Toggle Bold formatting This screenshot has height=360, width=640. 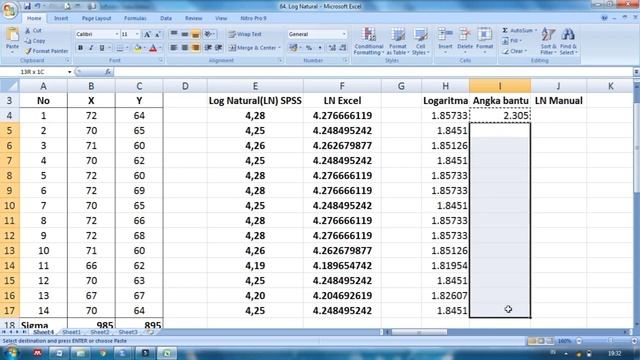(x=80, y=48)
